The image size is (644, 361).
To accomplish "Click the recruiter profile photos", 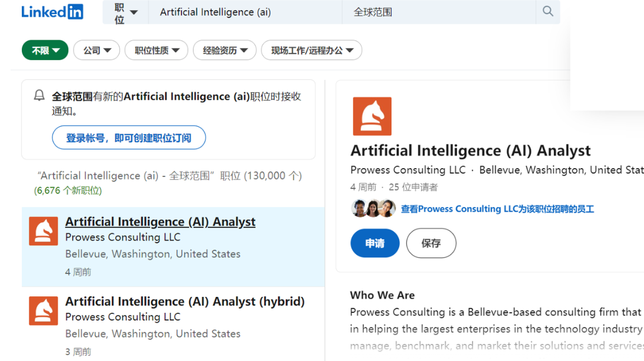I will [x=373, y=208].
